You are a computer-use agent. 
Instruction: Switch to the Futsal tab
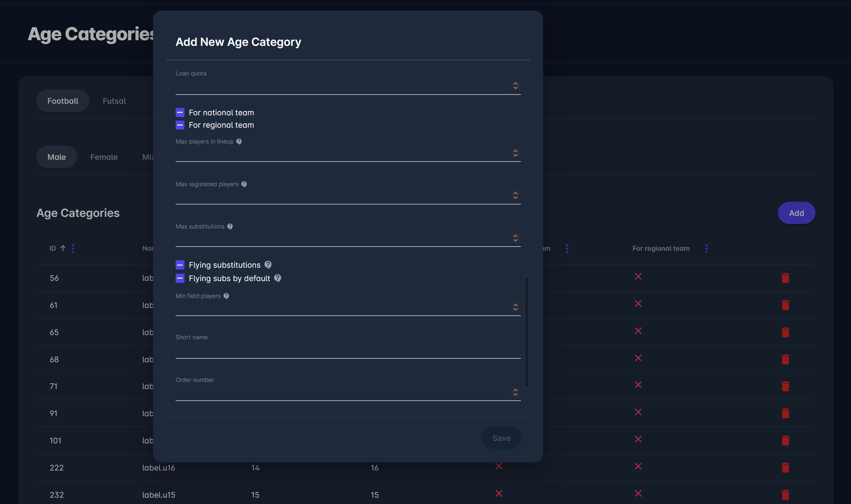point(114,101)
